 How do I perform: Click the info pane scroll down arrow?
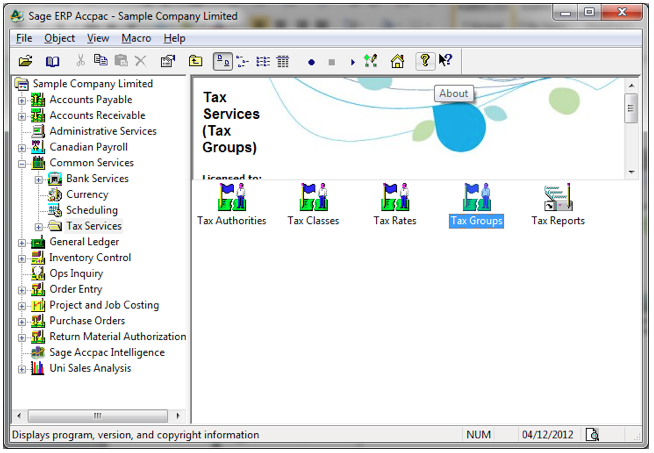pyautogui.click(x=631, y=172)
